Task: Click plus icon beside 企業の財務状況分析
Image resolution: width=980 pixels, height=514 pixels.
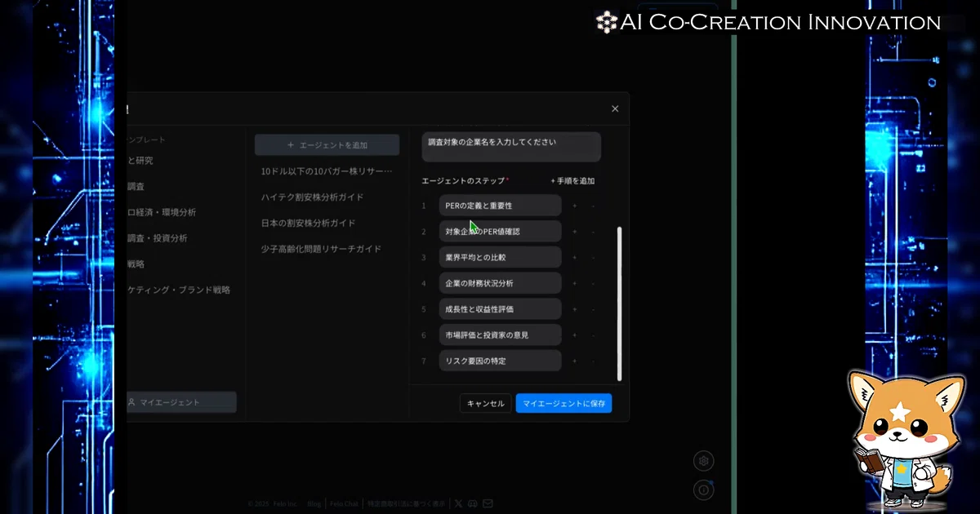Action: tap(574, 283)
